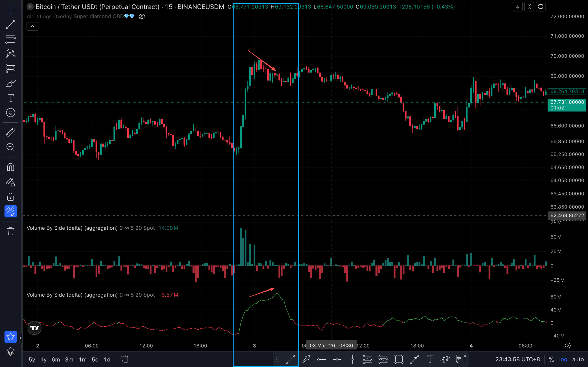Image resolution: width=588 pixels, height=367 pixels.
Task: Toggle log scale on price axis
Action: 563,359
